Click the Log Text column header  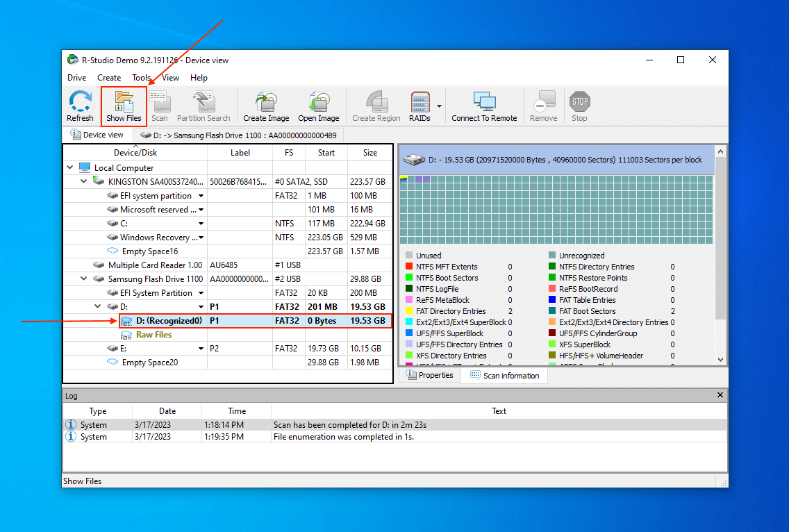coord(499,410)
